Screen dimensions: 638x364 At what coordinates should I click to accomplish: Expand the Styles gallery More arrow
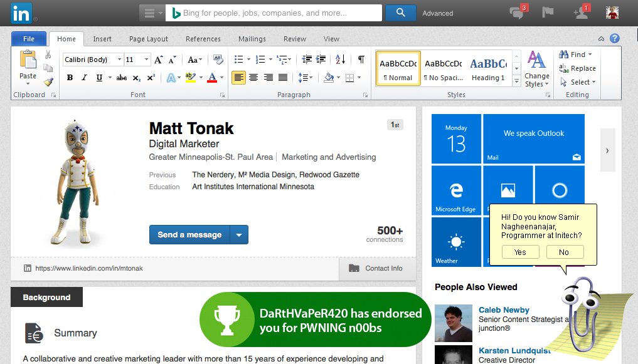(516, 81)
